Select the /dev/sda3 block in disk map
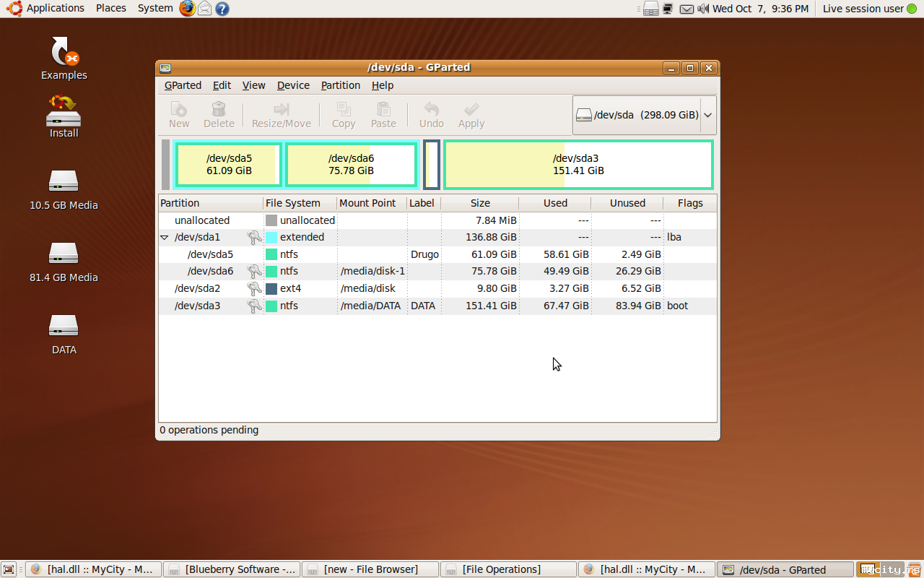Viewport: 924px width, 578px height. (x=578, y=165)
